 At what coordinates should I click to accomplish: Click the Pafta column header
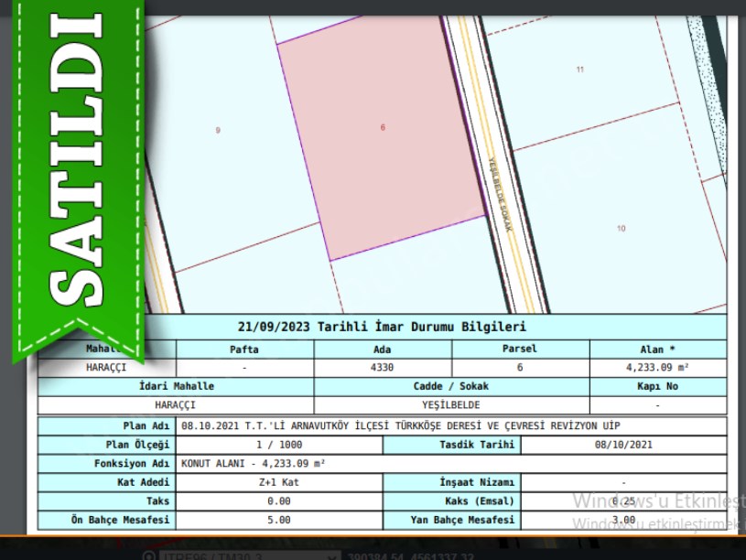coord(244,350)
